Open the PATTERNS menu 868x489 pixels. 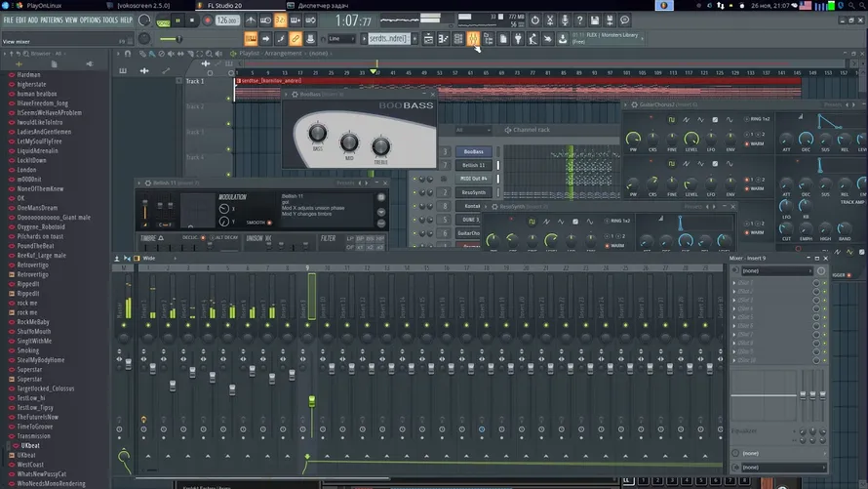tap(52, 20)
